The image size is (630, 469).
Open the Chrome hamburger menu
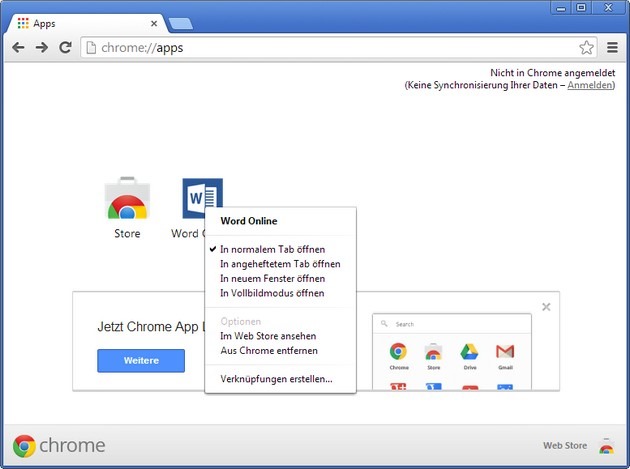click(612, 47)
